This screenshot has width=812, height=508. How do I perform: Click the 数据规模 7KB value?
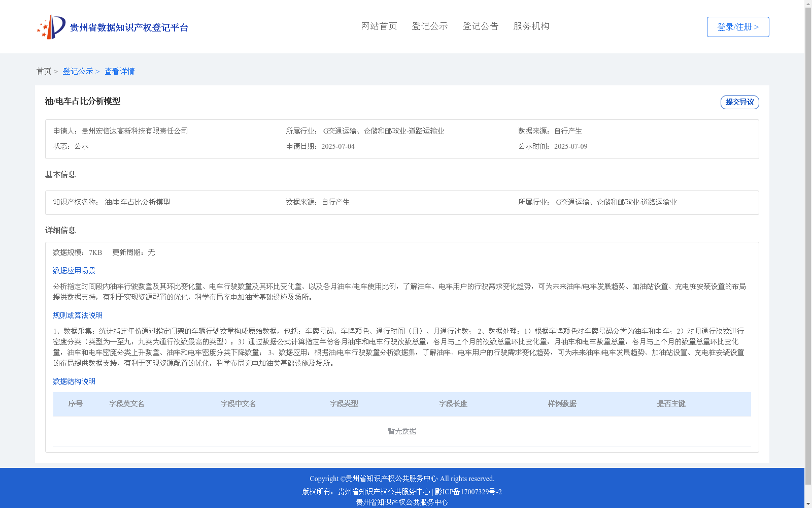coord(95,252)
